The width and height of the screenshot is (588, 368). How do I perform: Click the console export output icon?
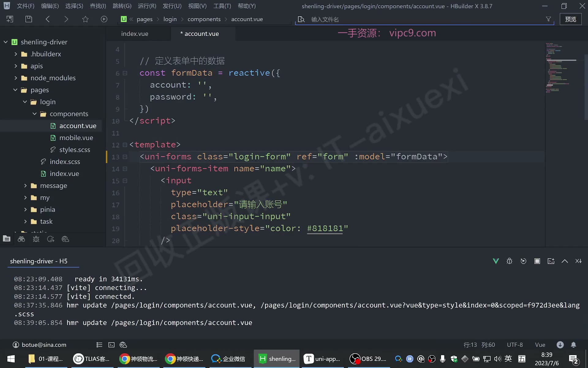click(x=551, y=261)
